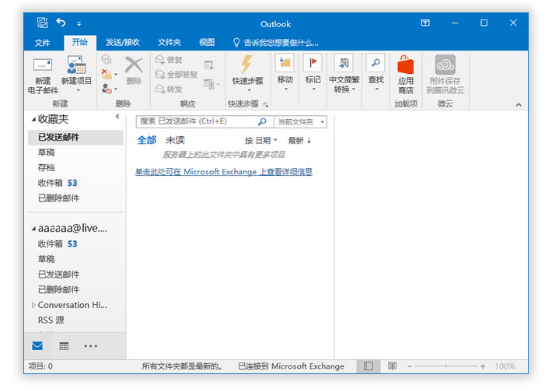This screenshot has height=392, width=552.
Task: Click the zoom in plus button
Action: 483,366
